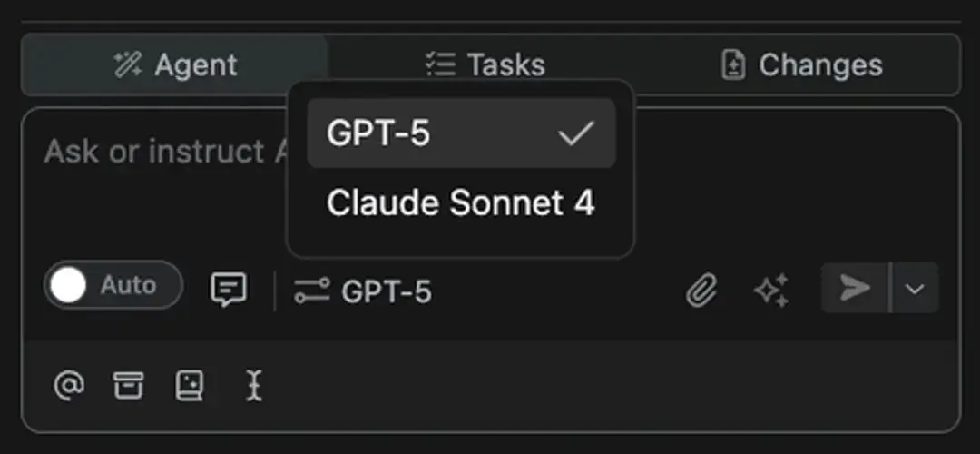Click the send message arrow button

[x=855, y=288]
